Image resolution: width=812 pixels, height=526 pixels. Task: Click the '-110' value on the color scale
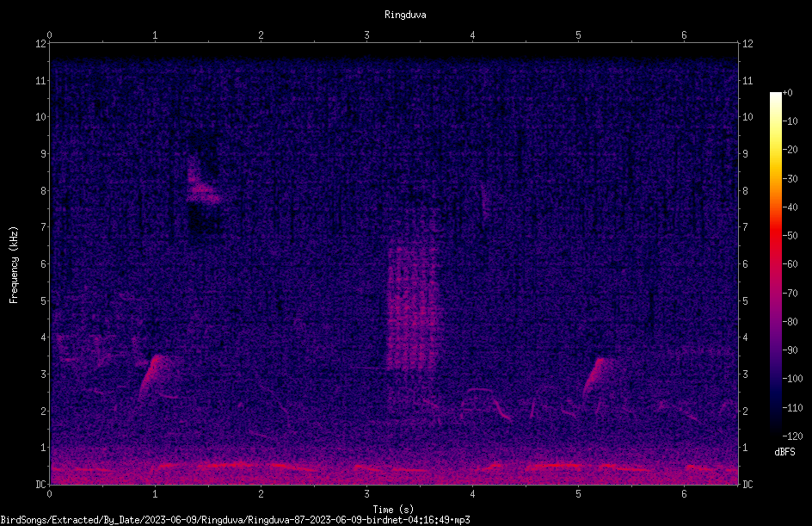click(x=793, y=408)
